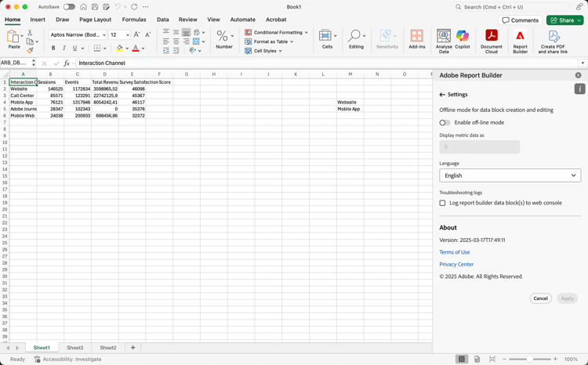
Task: Open Adobe Document Cloud
Action: 492,42
